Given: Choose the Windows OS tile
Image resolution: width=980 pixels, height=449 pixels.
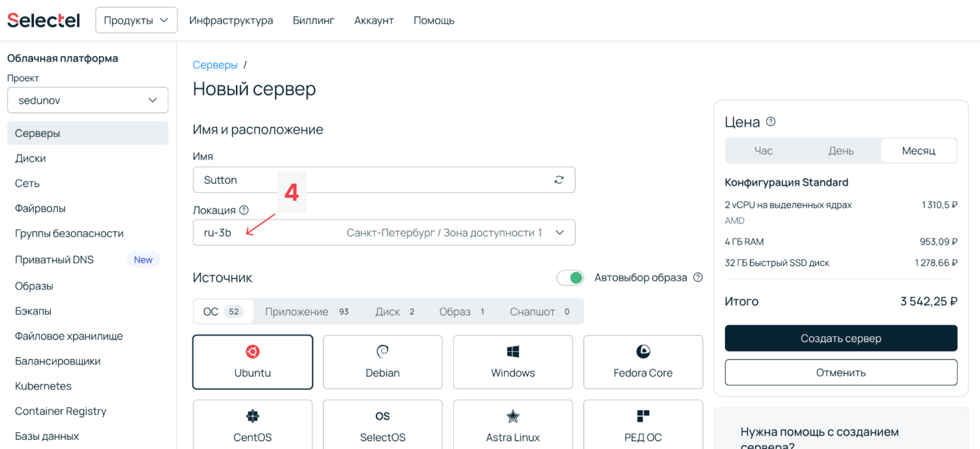Looking at the screenshot, I should click(513, 362).
